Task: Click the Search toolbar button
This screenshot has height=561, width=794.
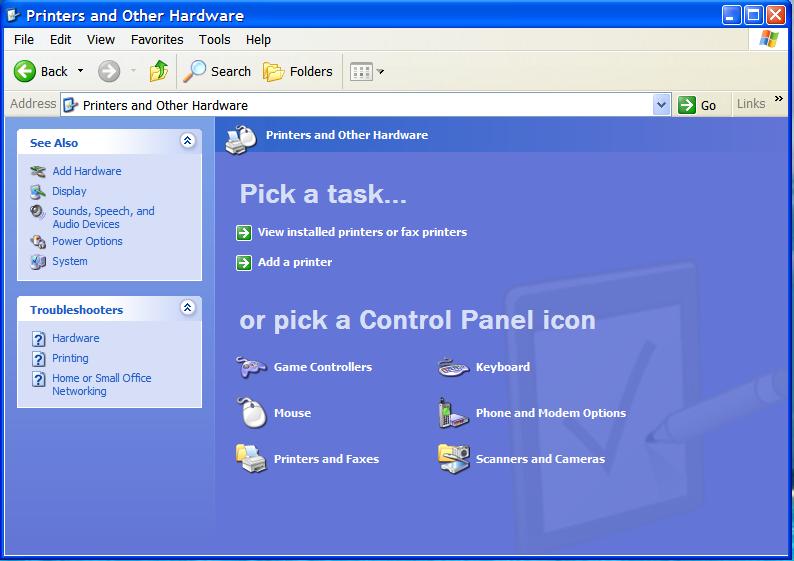Action: pos(217,71)
